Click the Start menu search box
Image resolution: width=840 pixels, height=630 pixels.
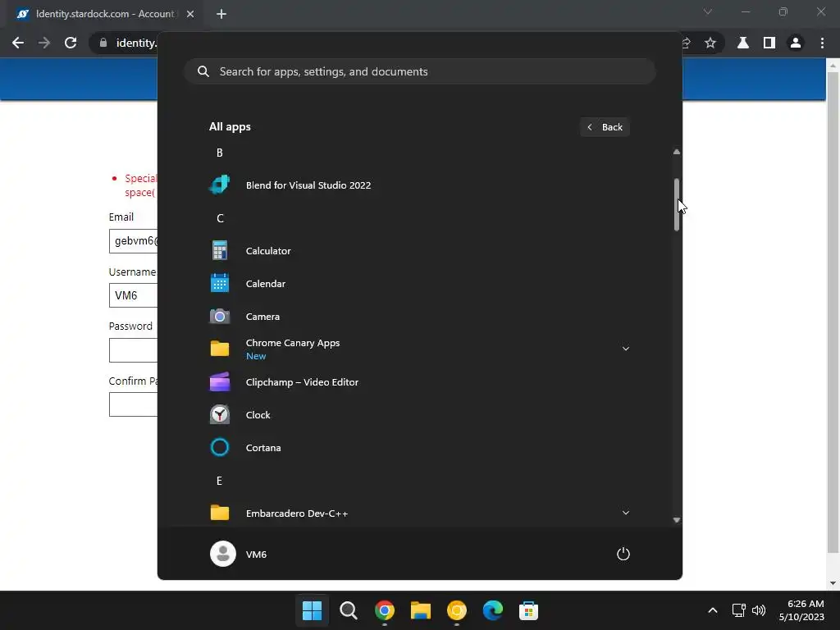click(x=420, y=71)
